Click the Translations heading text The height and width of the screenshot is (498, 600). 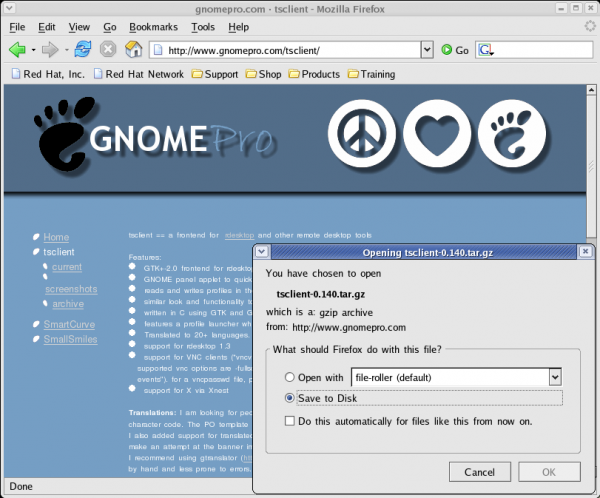pyautogui.click(x=152, y=413)
